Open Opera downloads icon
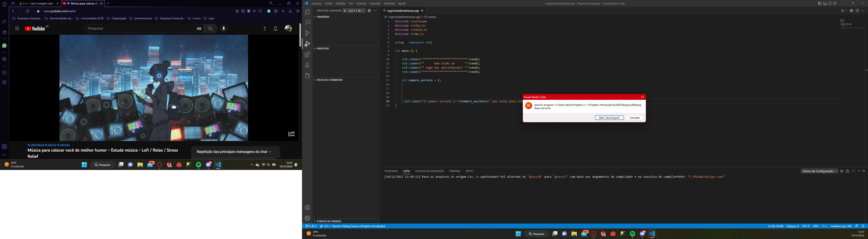Image resolution: width=868 pixels, height=239 pixels. point(291,11)
